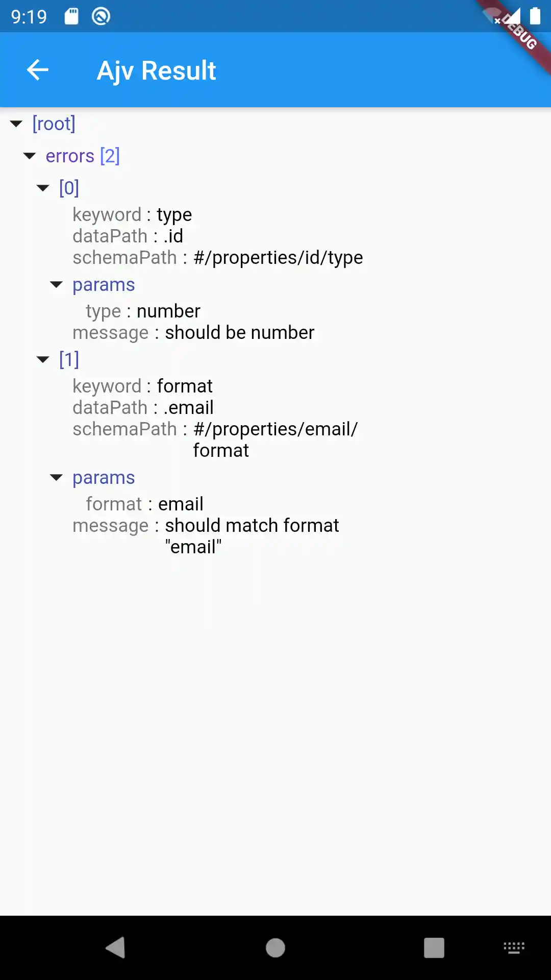
Task: Collapse the [root] node arrow
Action: (16, 124)
